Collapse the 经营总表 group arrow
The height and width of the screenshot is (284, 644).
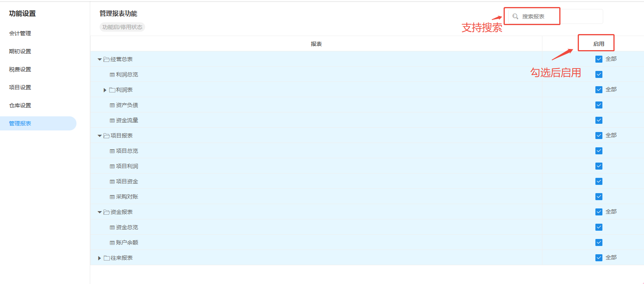click(100, 60)
